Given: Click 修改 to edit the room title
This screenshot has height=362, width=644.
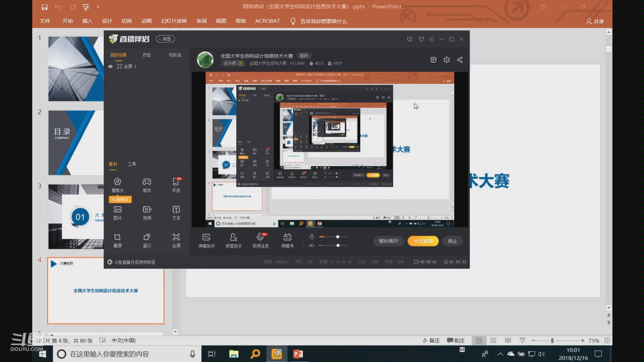Looking at the screenshot, I should pyautogui.click(x=304, y=56).
